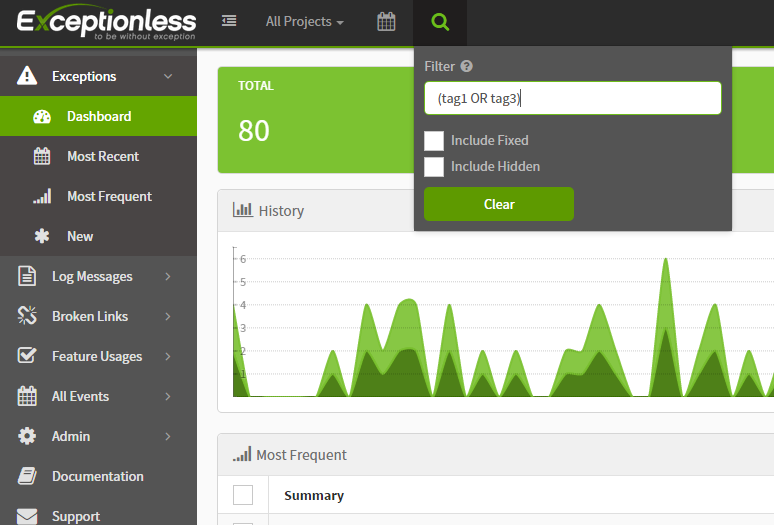The width and height of the screenshot is (774, 525).
Task: Enable the Include Hidden checkbox
Action: (434, 167)
